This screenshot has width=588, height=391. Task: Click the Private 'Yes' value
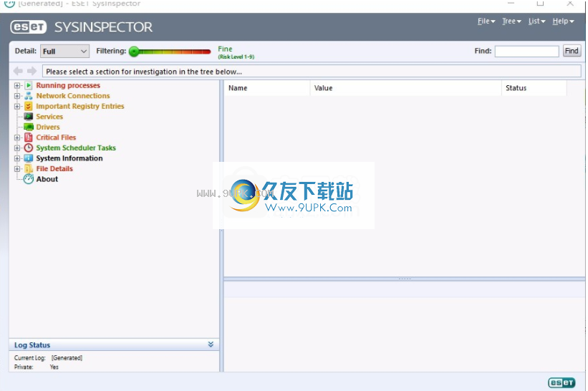pyautogui.click(x=54, y=367)
